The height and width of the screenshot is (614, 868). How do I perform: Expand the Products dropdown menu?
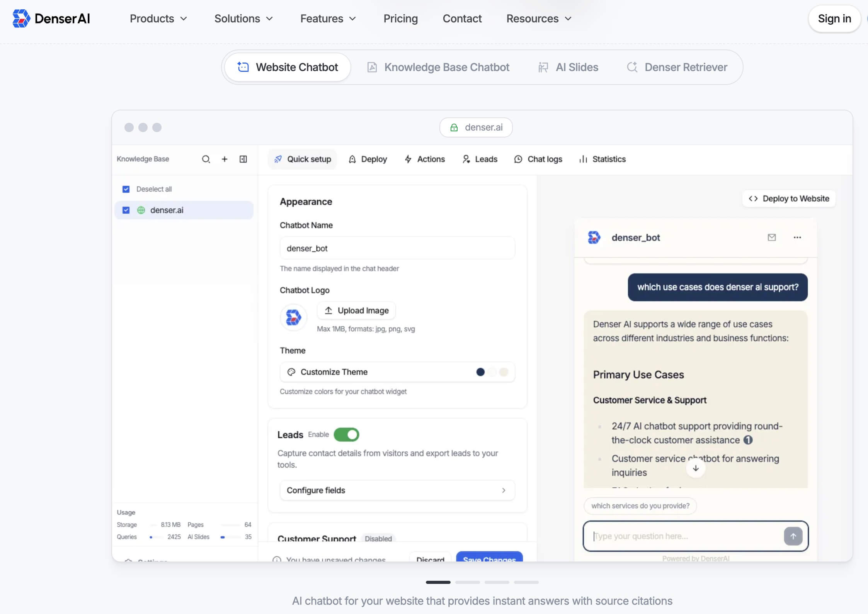click(158, 19)
